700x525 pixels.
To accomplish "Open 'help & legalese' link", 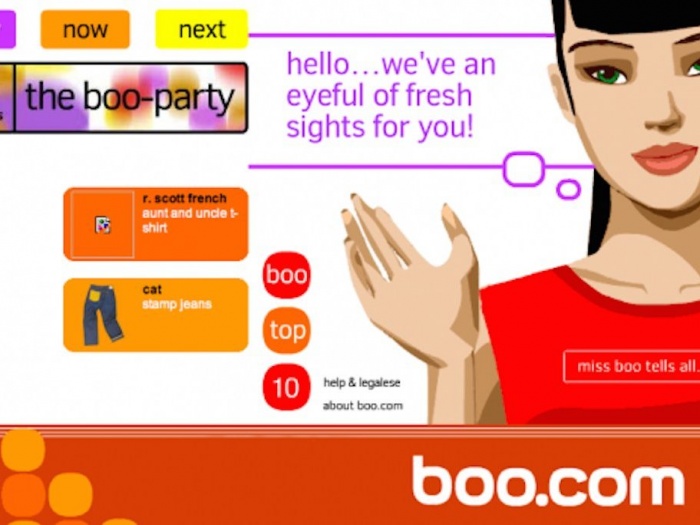I will pos(362,383).
